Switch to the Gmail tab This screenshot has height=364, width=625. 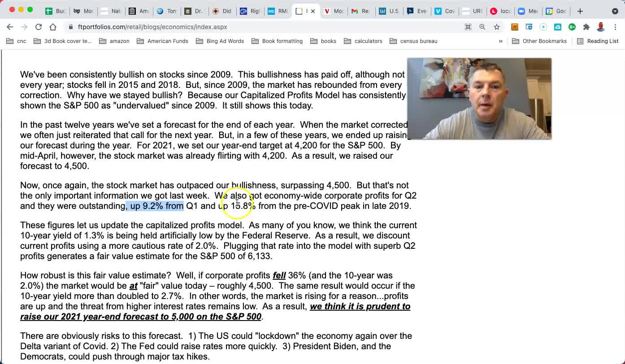click(360, 11)
